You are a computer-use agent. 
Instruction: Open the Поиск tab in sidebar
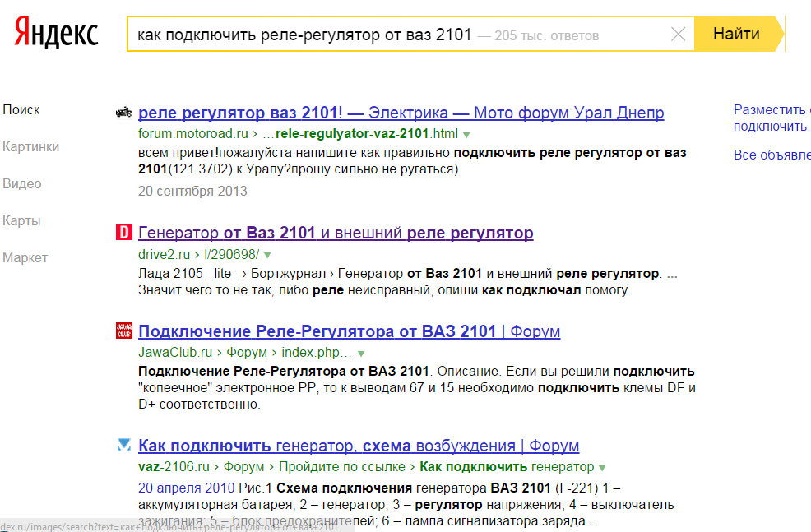(21, 109)
